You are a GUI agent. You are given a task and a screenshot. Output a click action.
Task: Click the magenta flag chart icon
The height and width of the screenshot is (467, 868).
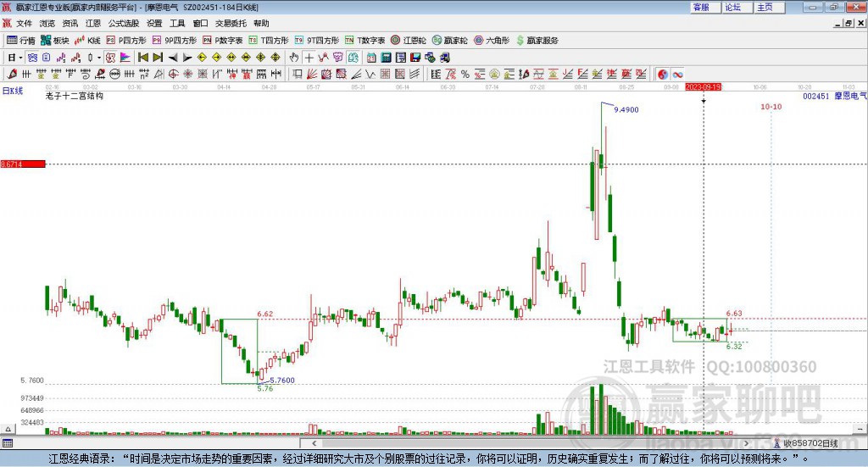coord(125,58)
